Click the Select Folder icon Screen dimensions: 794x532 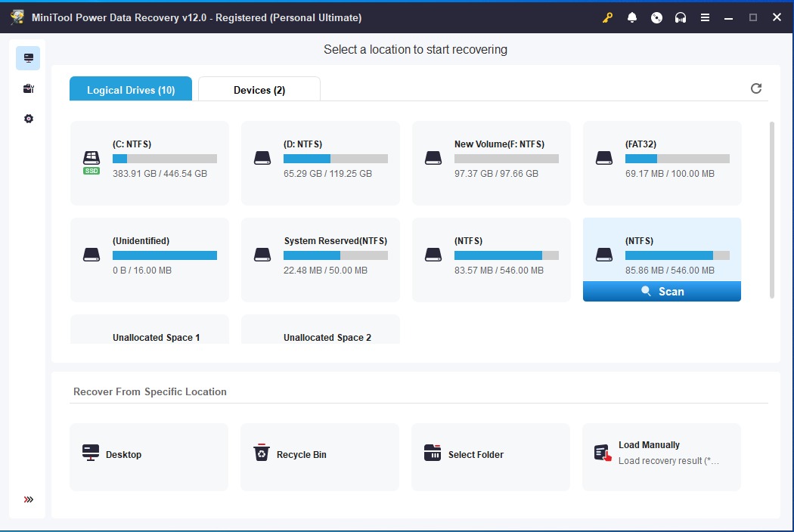(433, 453)
